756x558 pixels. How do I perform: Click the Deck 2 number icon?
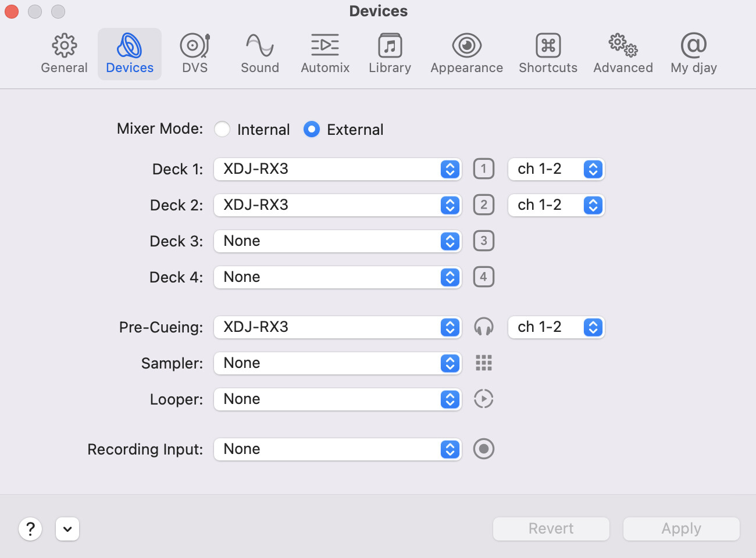pyautogui.click(x=484, y=205)
